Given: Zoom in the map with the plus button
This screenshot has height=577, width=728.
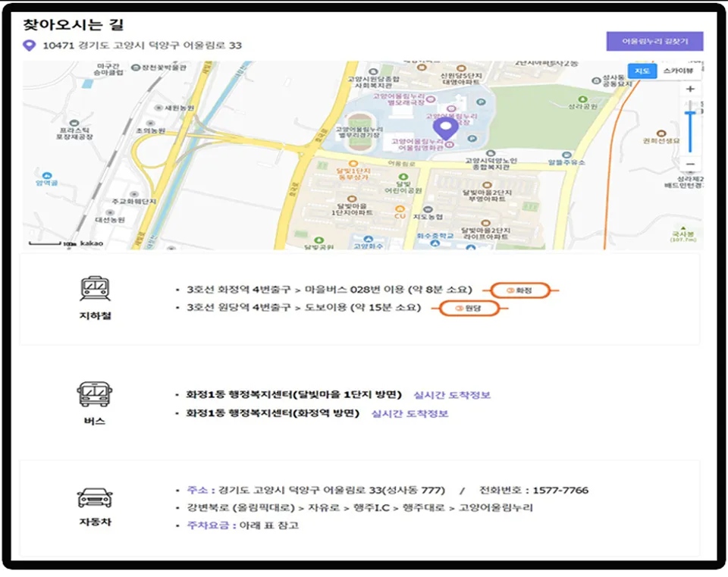Looking at the screenshot, I should point(690,89).
